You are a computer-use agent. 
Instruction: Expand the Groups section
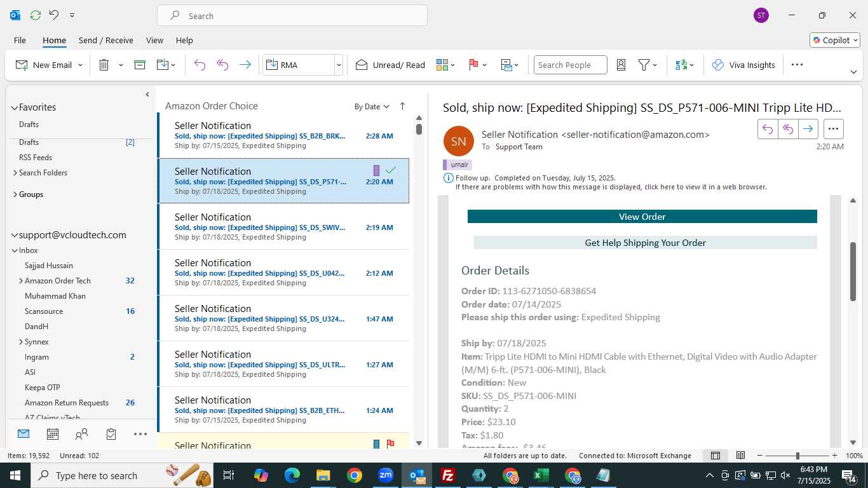(15, 194)
